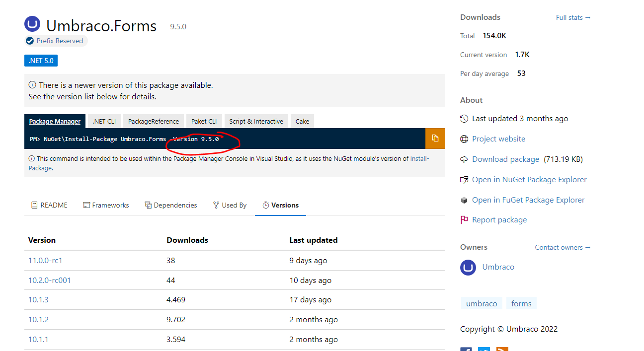Viewport: 644px width, 351px height.
Task: Click the 4.469 downloads cell
Action: 176,300
